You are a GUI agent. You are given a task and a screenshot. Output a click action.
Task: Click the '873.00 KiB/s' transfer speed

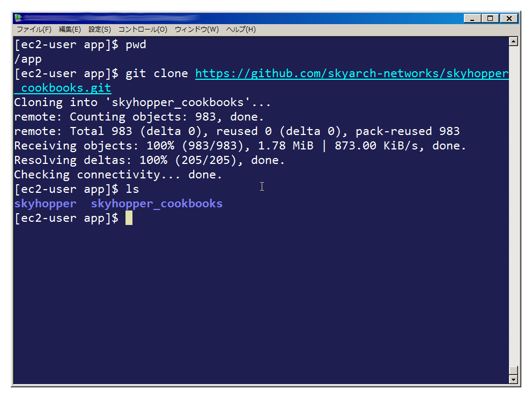click(376, 146)
